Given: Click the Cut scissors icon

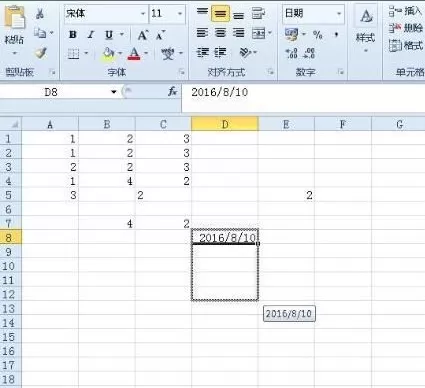Looking at the screenshot, I should tap(40, 14).
